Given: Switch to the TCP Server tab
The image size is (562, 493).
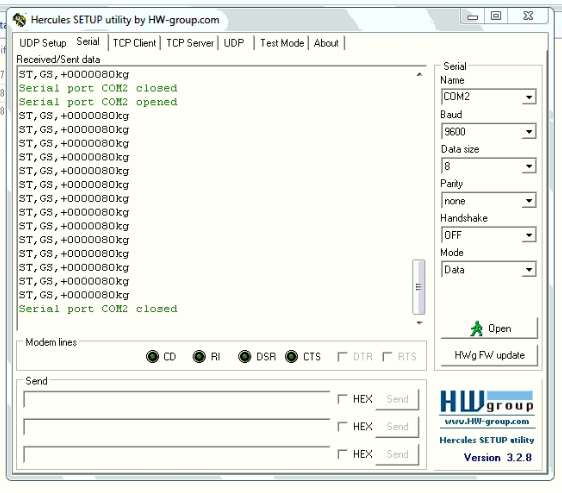Looking at the screenshot, I should pyautogui.click(x=190, y=43).
